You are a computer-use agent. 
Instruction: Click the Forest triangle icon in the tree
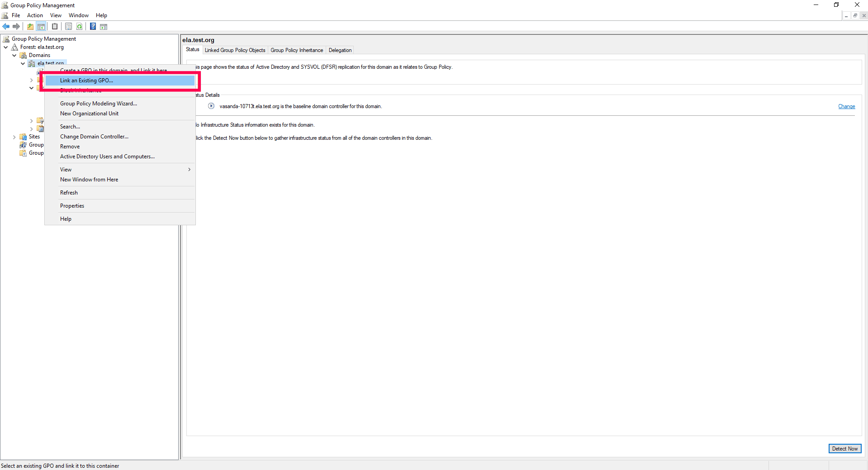point(14,47)
